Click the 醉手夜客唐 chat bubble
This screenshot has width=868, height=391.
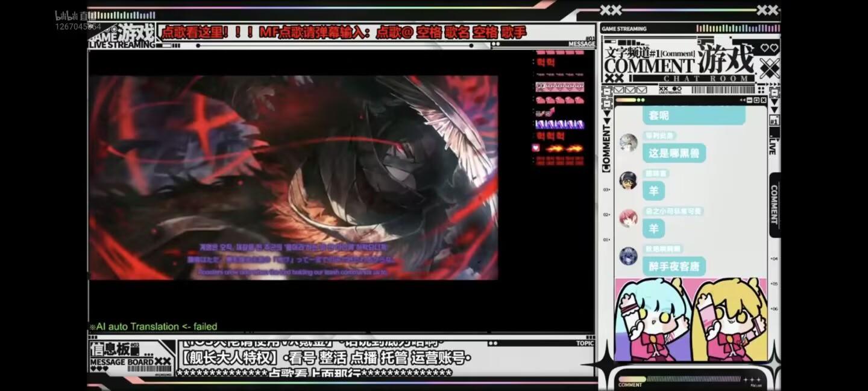tap(674, 267)
